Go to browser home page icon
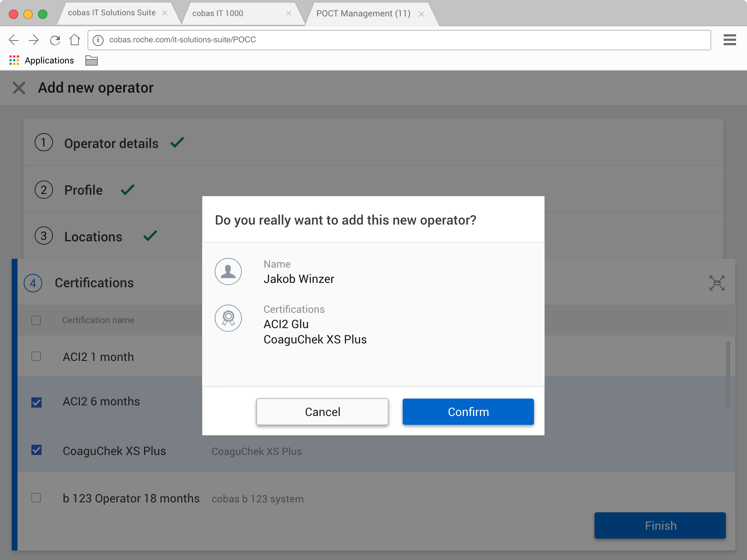The image size is (747, 560). pyautogui.click(x=75, y=40)
